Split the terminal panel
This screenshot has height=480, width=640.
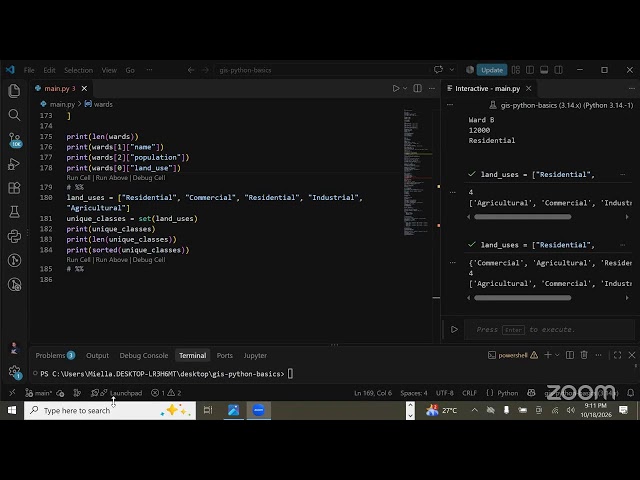pyautogui.click(x=570, y=355)
